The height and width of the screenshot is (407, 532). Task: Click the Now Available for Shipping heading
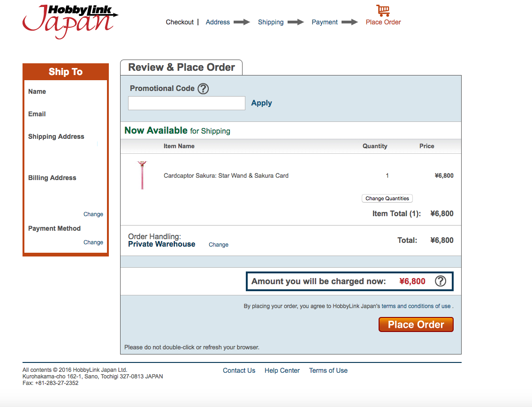(x=177, y=130)
